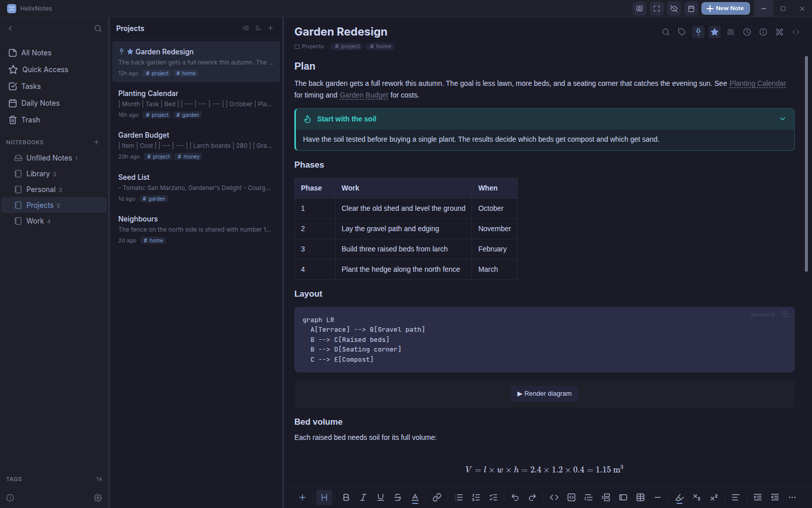This screenshot has width=812, height=508.
Task: Insert a task checklist
Action: pyautogui.click(x=493, y=497)
